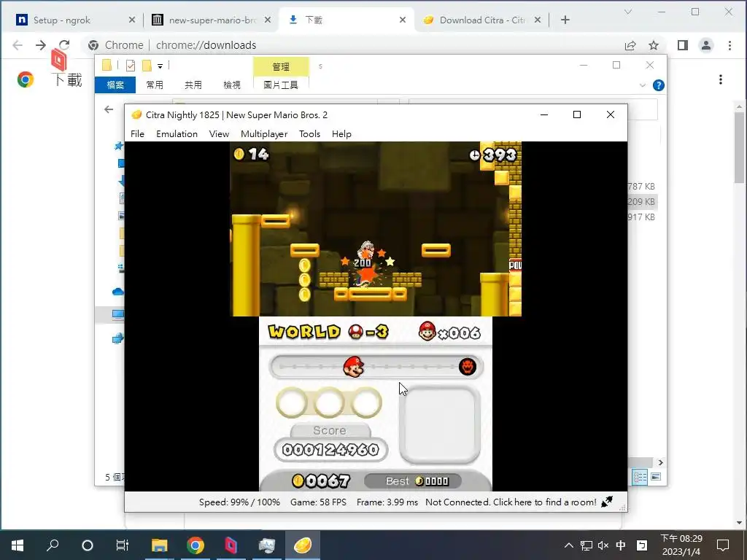The width and height of the screenshot is (747, 560).
Task: Open 檔案 tab in File Explorer
Action: tap(115, 85)
